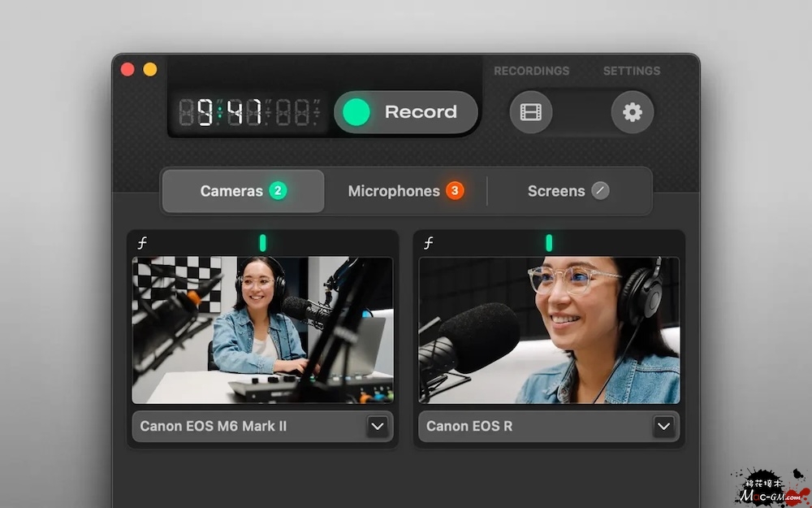Click the SETTINGS label
Screen dimensions: 812x508
tap(631, 71)
